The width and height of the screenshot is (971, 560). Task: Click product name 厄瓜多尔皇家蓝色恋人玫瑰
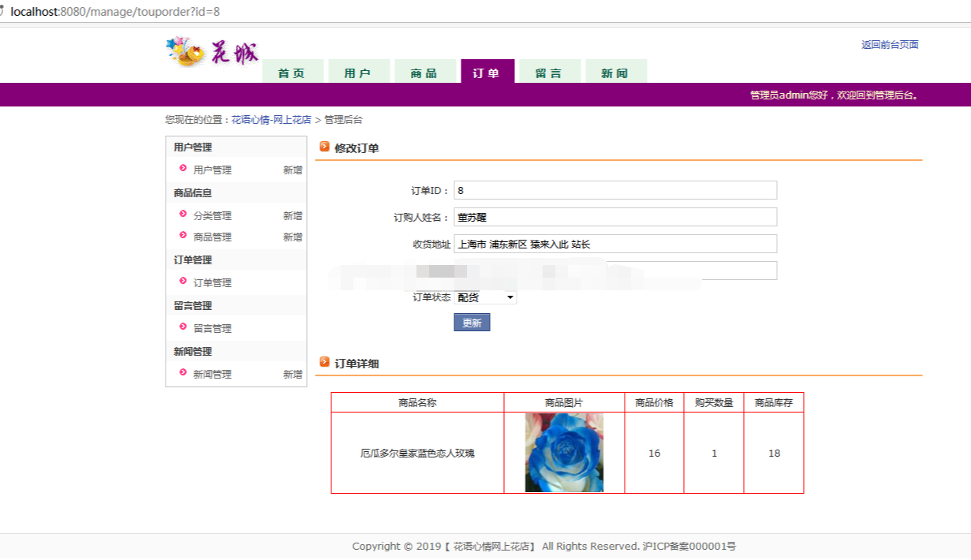[417, 454]
